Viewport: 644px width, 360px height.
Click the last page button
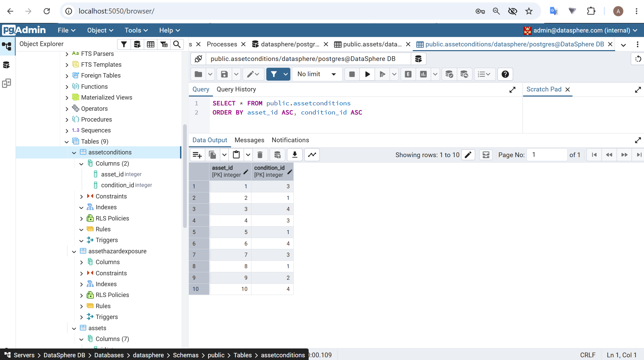pyautogui.click(x=639, y=155)
